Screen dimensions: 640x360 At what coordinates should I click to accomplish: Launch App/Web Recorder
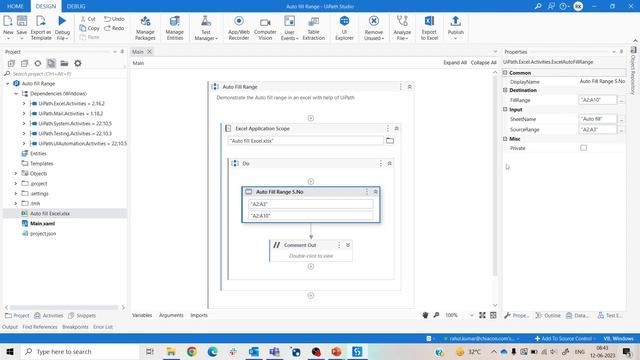click(x=239, y=27)
